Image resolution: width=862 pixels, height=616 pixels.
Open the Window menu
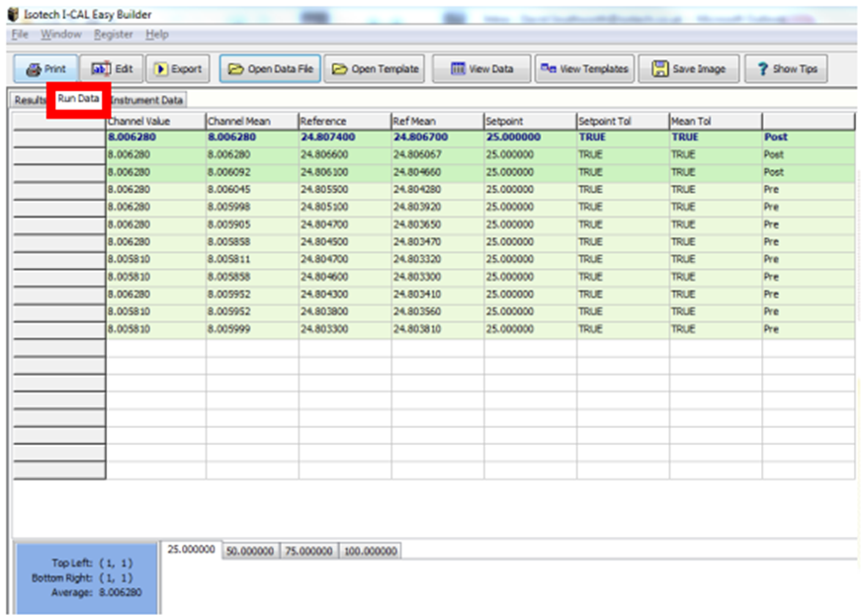pyautogui.click(x=61, y=34)
